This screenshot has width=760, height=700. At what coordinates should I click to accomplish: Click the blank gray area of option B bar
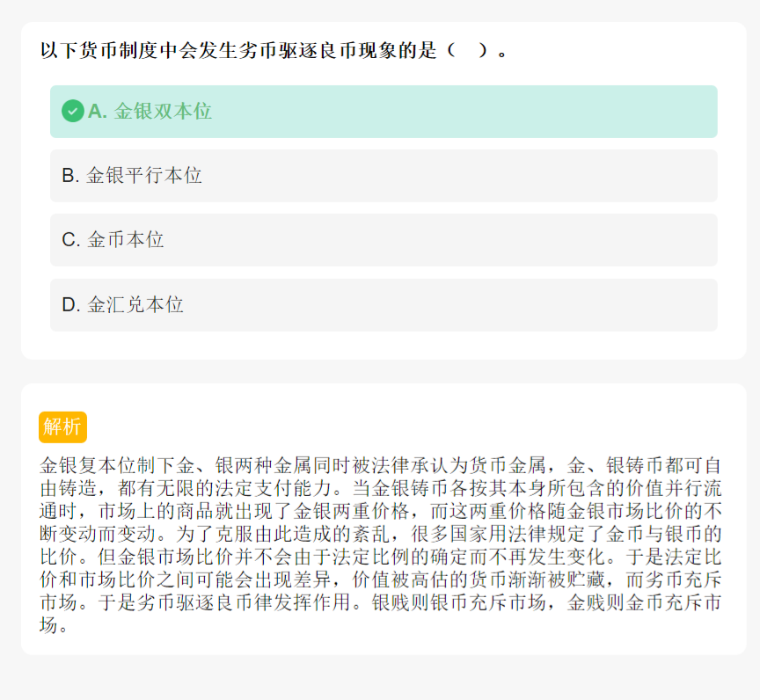[x=459, y=176]
